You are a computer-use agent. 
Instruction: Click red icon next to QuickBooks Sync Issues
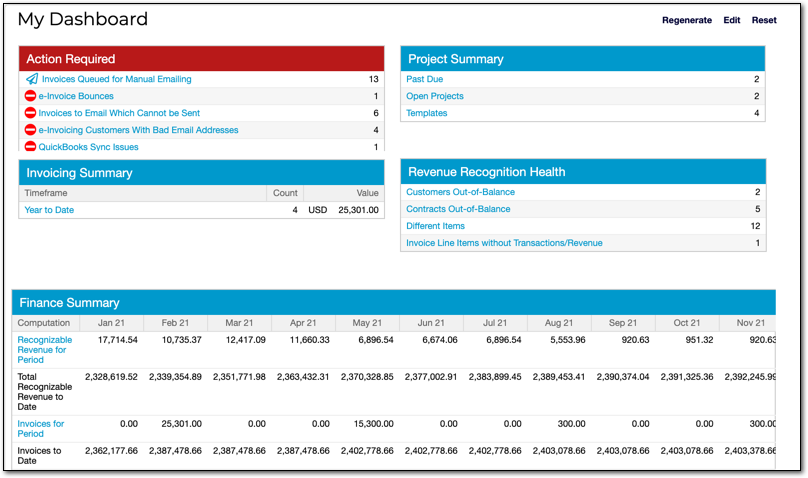click(31, 147)
